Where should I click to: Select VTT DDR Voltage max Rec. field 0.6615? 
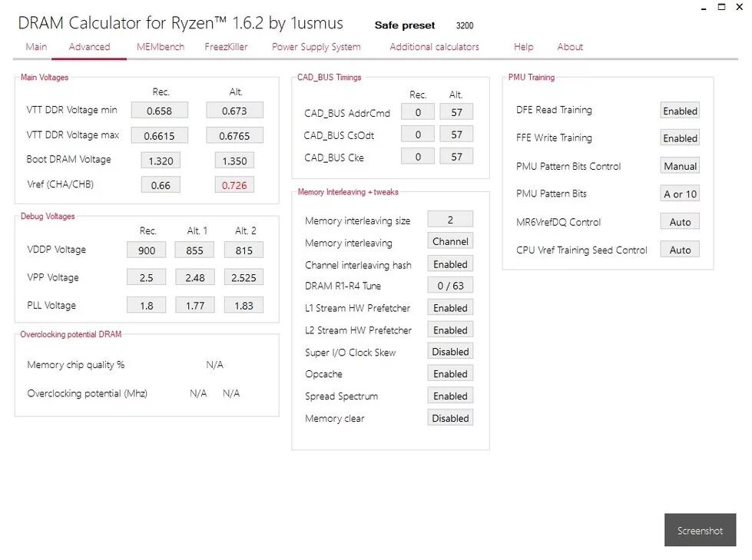pos(159,136)
